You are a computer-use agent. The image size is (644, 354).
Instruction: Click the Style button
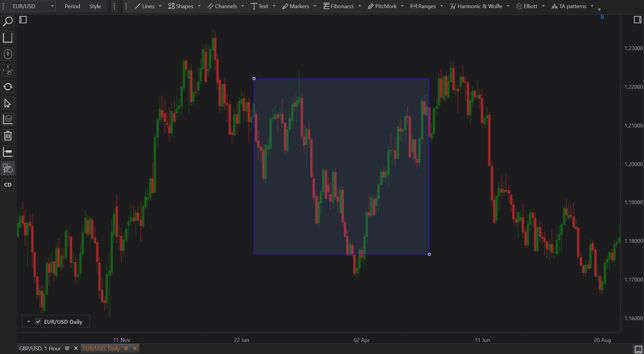pyautogui.click(x=95, y=6)
